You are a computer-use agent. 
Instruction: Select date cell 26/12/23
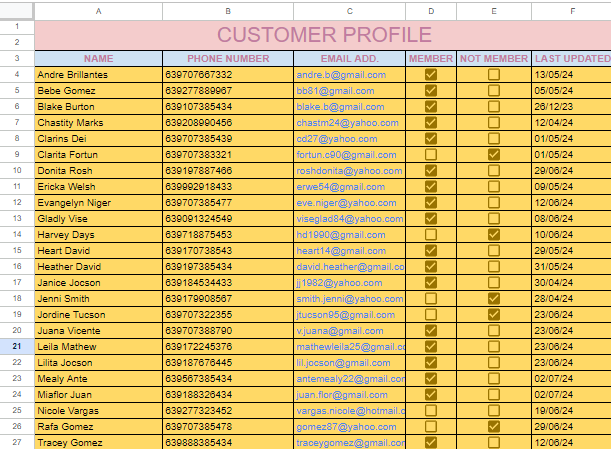[x=572, y=106]
